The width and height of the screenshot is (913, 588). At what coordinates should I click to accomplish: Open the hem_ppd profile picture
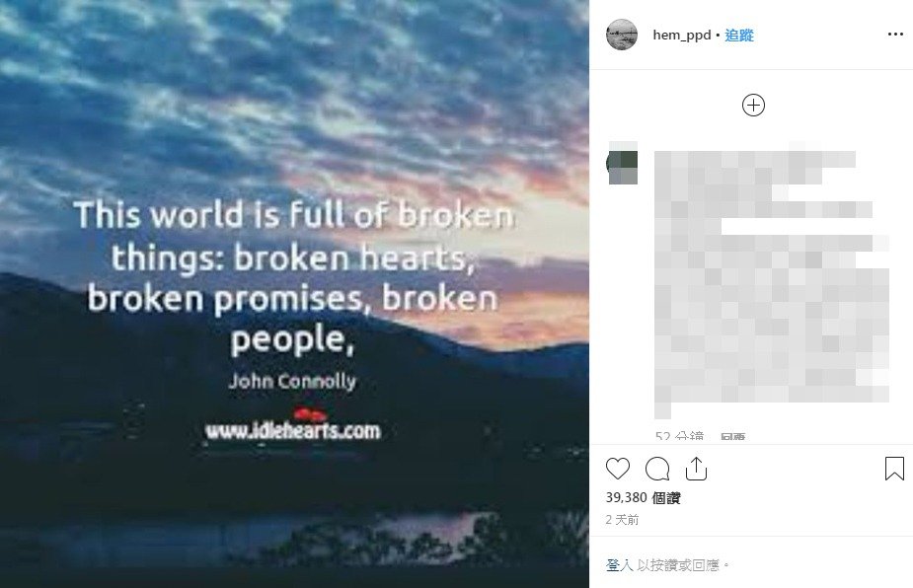622,35
